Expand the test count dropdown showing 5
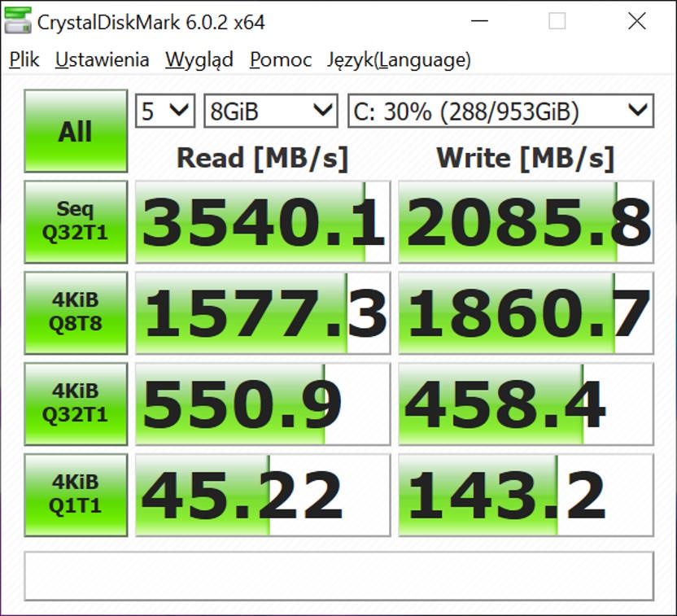This screenshot has width=677, height=616. 165,111
